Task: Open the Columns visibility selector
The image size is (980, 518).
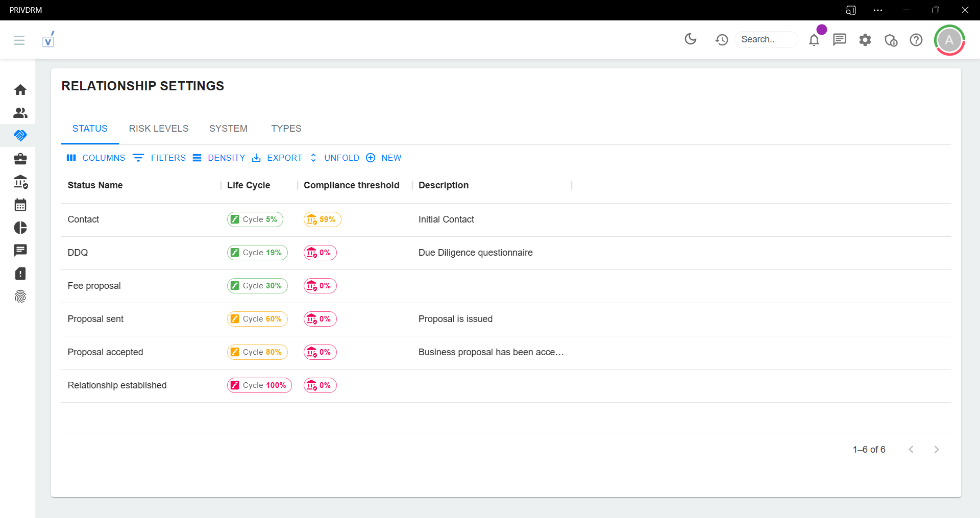Action: (96, 158)
